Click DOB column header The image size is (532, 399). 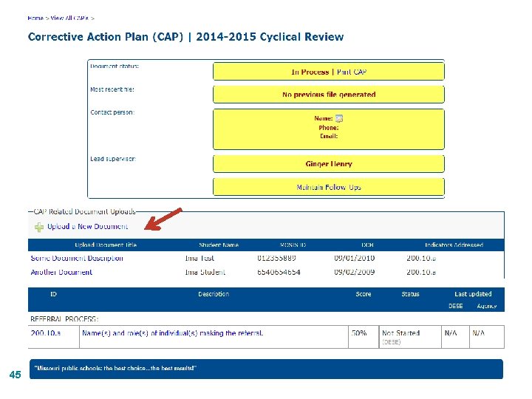[x=367, y=245]
